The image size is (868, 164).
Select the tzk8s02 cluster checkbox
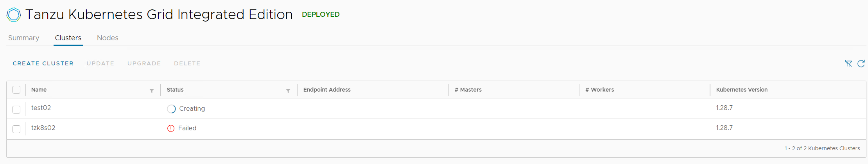coord(16,129)
